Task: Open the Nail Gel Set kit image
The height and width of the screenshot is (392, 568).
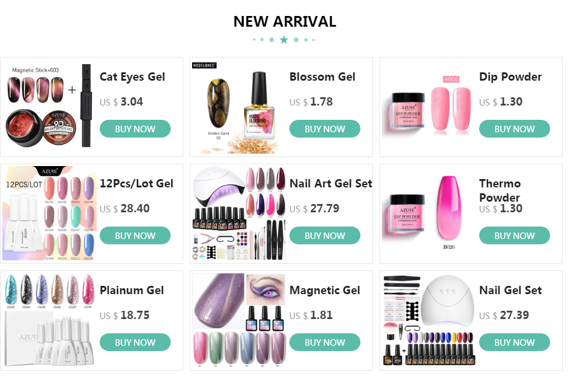Action: (429, 320)
